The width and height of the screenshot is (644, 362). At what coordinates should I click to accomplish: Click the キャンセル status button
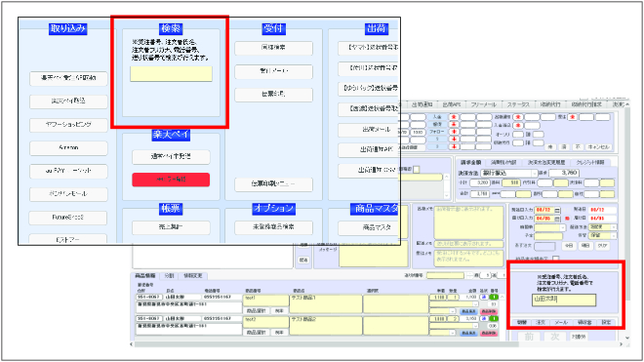point(599,146)
